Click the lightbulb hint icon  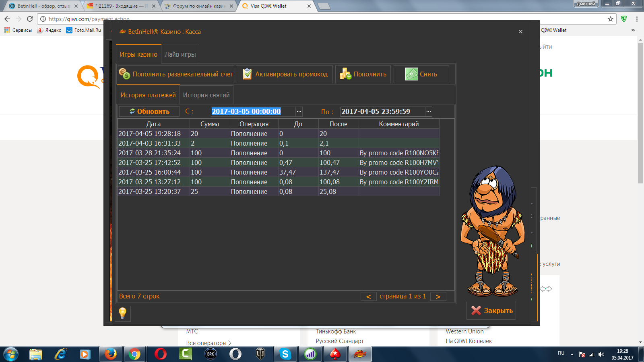pos(123,313)
